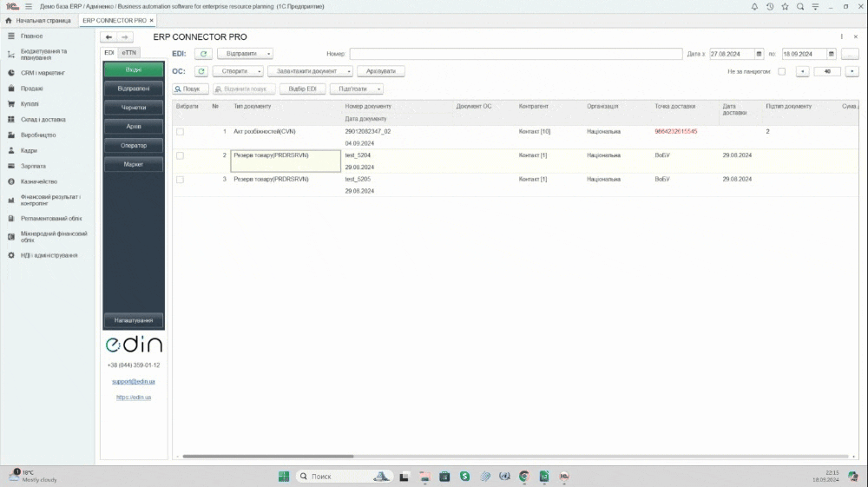Go back with the left arrow

[x=108, y=37]
